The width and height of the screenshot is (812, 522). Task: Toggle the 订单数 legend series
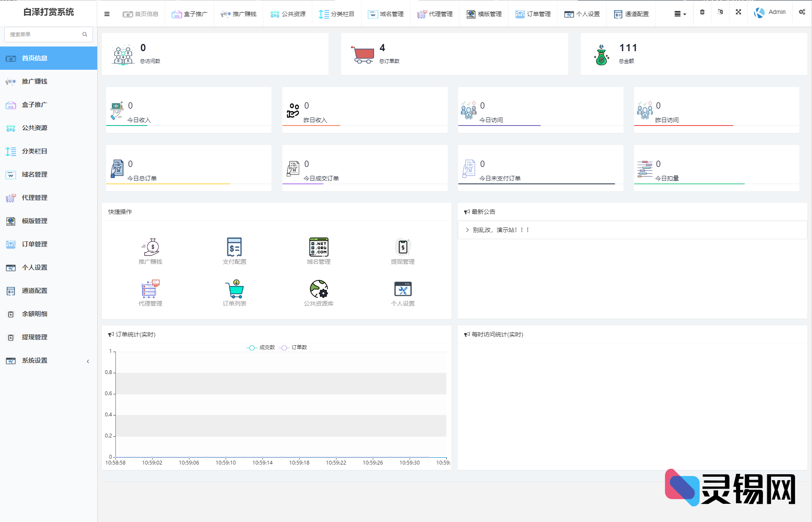click(x=293, y=347)
